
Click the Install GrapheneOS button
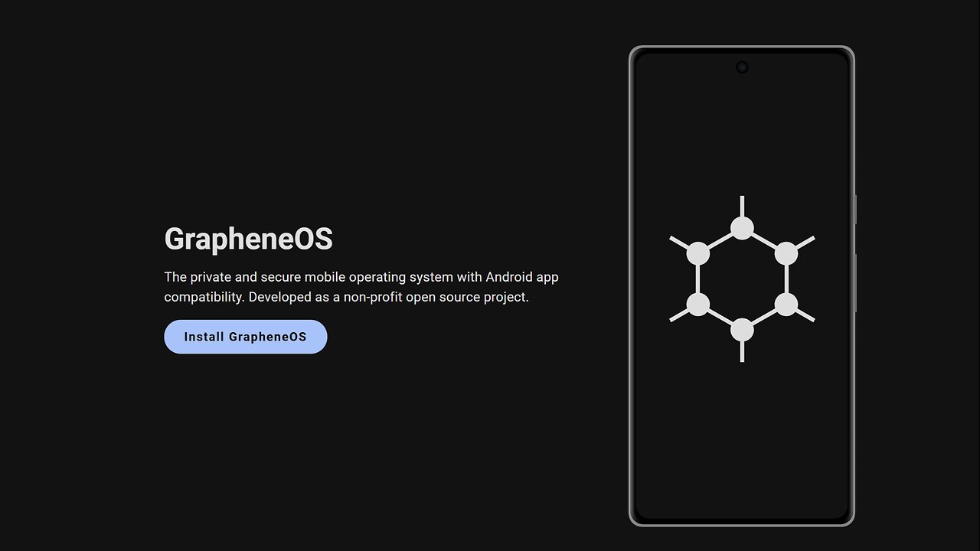(246, 337)
